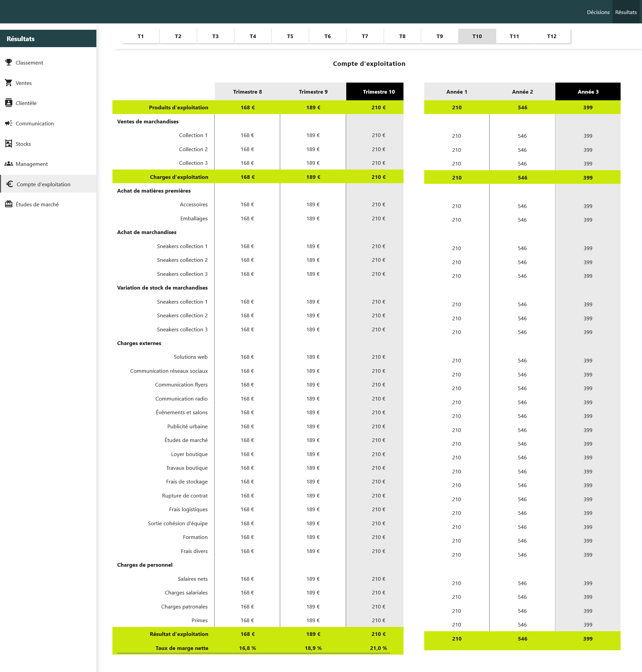This screenshot has width=642, height=672.
Task: Click the Année 2 column header
Action: click(522, 92)
